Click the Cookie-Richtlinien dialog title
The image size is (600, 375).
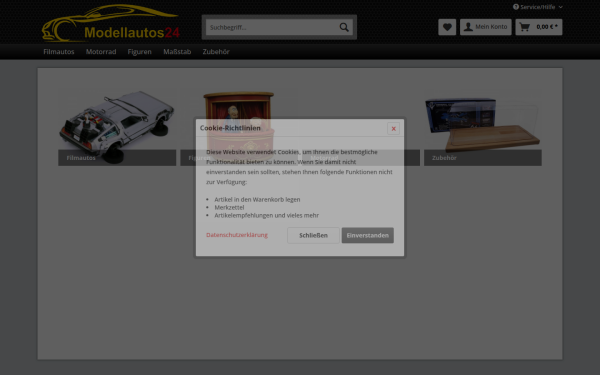coord(230,128)
